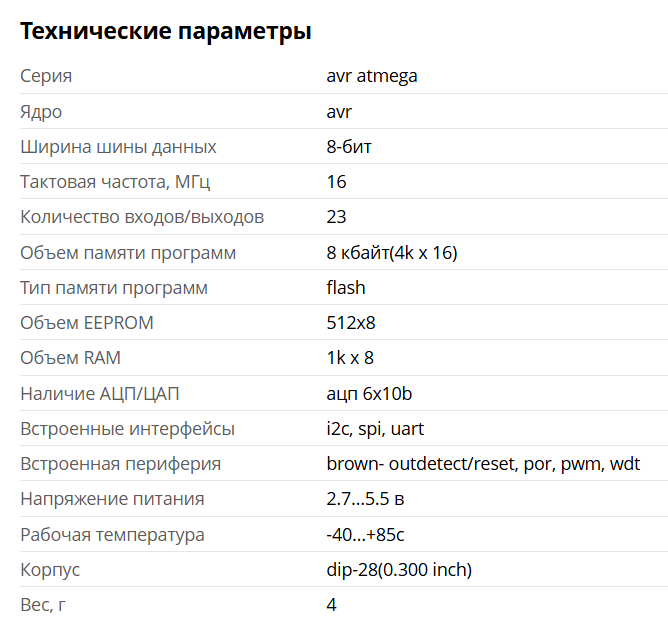668x626 pixels.
Task: Click the "Тактовая частота, МГц" label
Action: coord(115,182)
